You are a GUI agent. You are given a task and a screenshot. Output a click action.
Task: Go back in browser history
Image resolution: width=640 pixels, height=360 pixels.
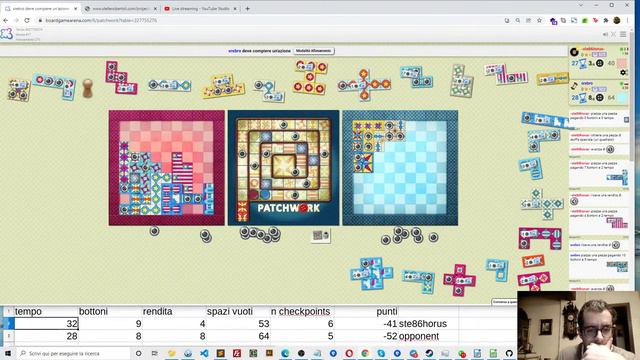(x=6, y=20)
